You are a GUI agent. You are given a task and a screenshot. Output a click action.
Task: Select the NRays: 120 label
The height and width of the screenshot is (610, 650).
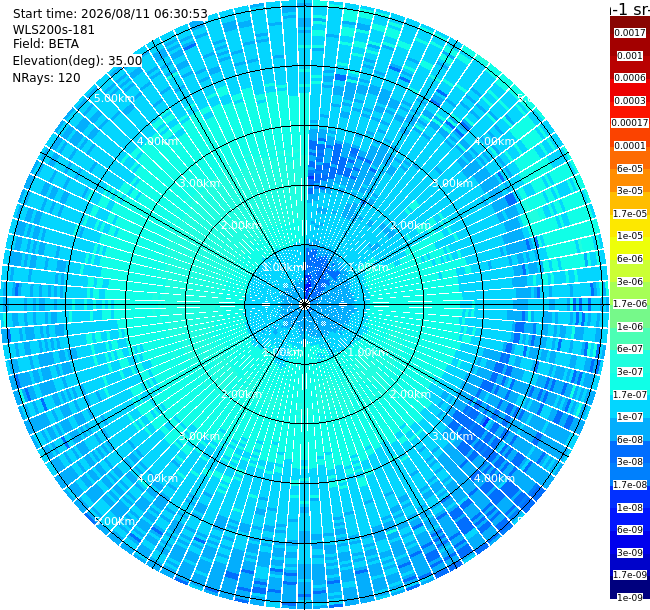pyautogui.click(x=46, y=78)
